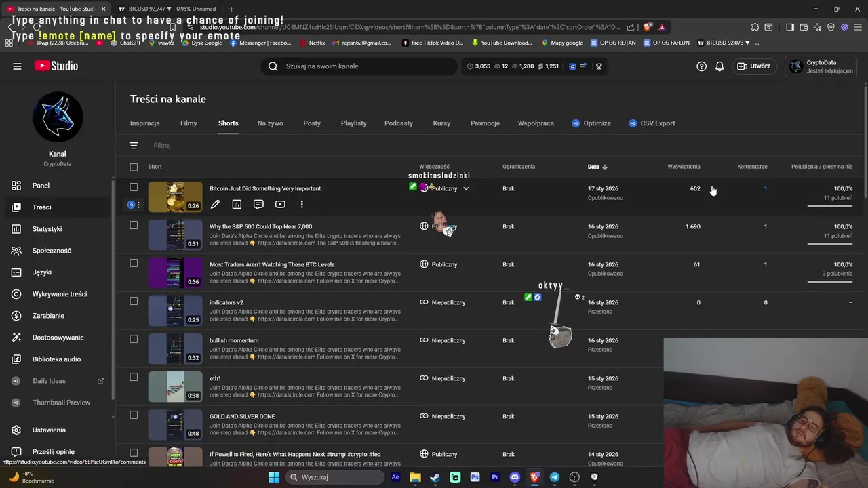Tick checkbox for indicators v2 short
The height and width of the screenshot is (488, 868).
[x=134, y=301]
